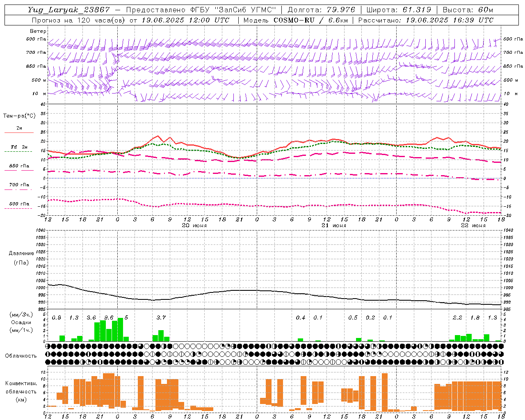This screenshot has width=525, height=420.
Task: Click the 21 июня date label
Action: [333, 226]
